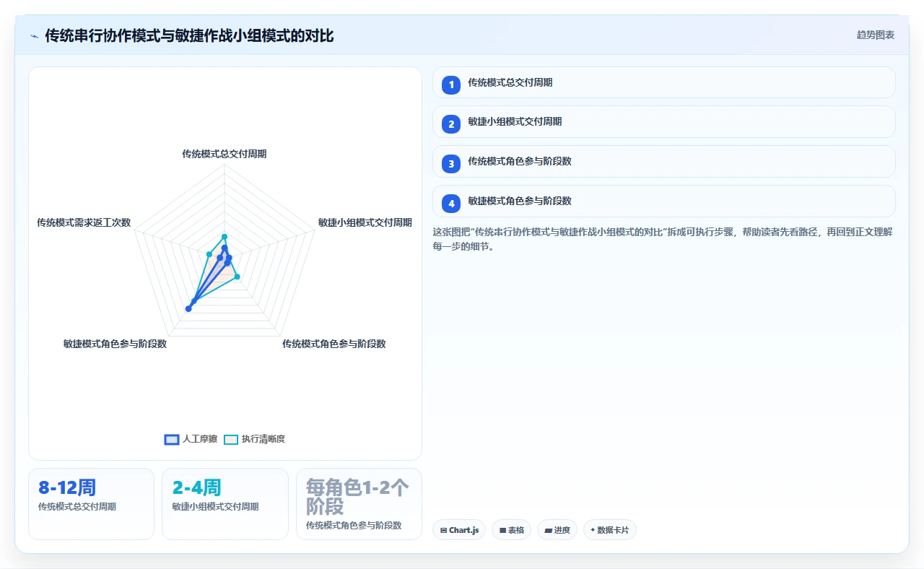This screenshot has height=569, width=924.
Task: Select the 数据卡片 tag
Action: pos(609,530)
